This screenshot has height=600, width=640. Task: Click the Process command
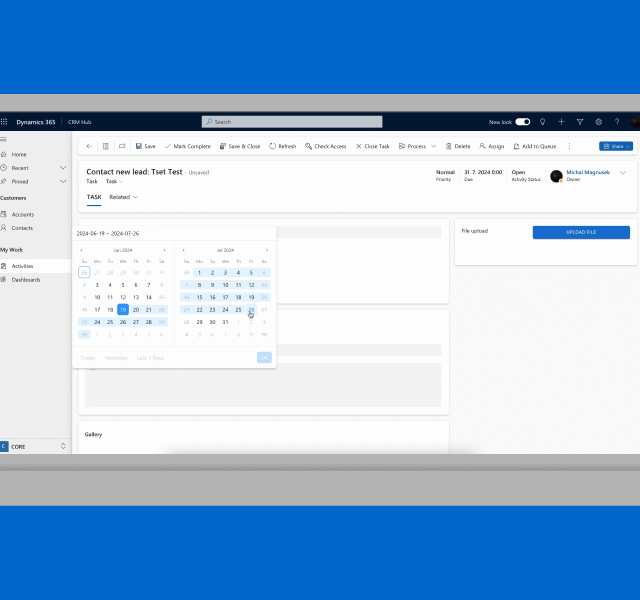coord(412,146)
